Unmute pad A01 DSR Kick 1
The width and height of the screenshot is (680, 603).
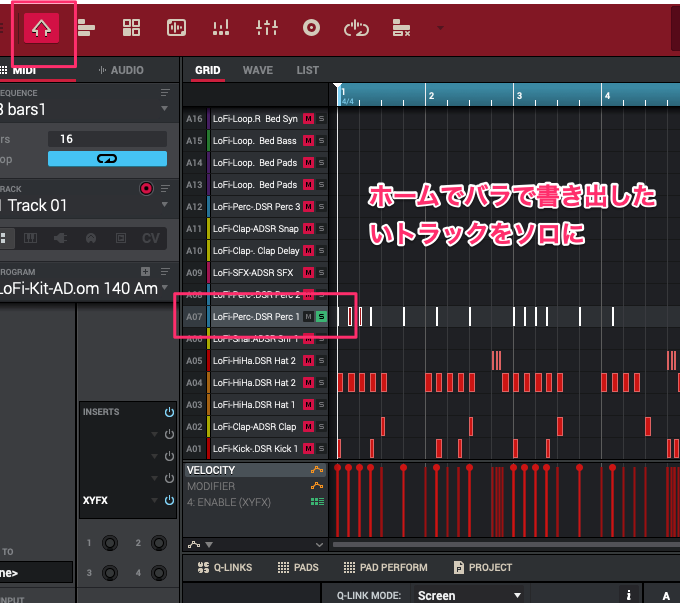308,449
